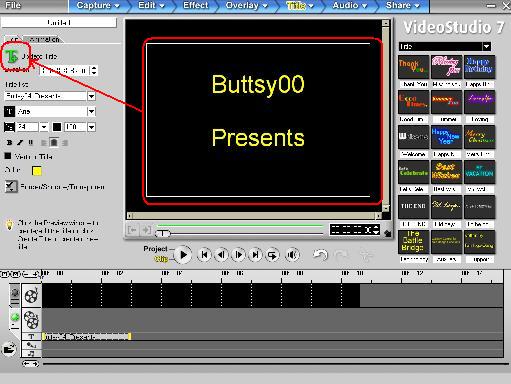Viewport: 511px width, 384px height.
Task: Click the Undo arrow icon
Action: (320, 255)
